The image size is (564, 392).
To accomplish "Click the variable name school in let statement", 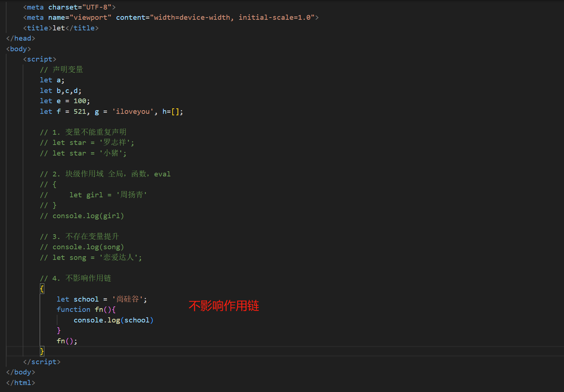I will [86, 299].
